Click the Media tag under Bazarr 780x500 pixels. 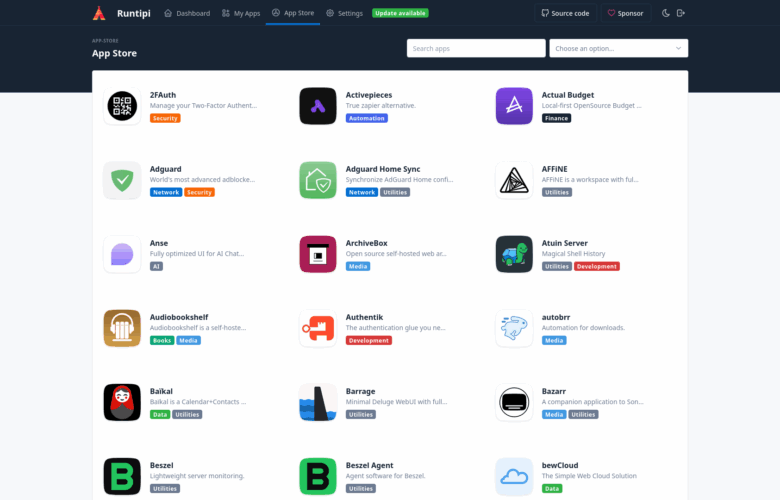554,415
